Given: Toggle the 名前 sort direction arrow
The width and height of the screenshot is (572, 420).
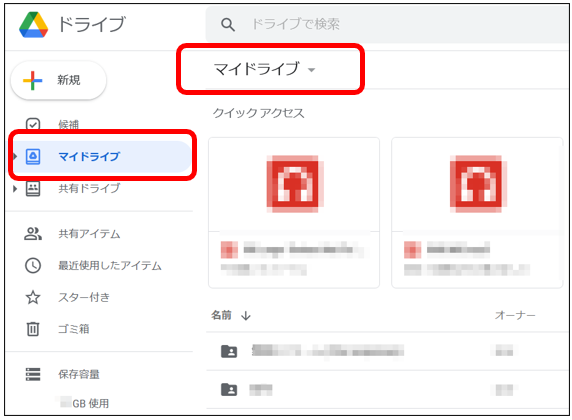Looking at the screenshot, I should tap(246, 315).
